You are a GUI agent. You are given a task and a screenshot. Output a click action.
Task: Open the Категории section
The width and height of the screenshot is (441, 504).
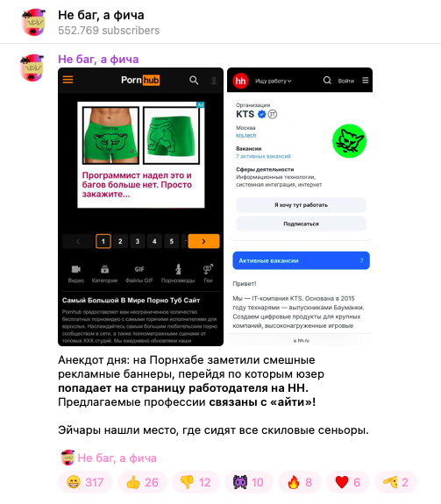coord(104,274)
